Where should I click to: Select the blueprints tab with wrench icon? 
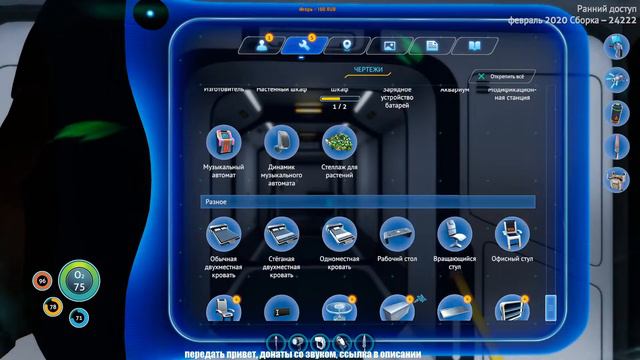[304, 45]
